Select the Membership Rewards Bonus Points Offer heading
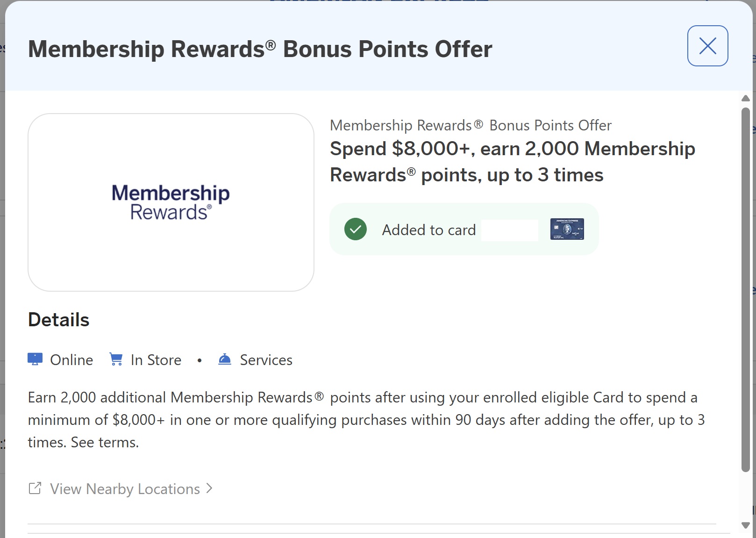 [260, 48]
